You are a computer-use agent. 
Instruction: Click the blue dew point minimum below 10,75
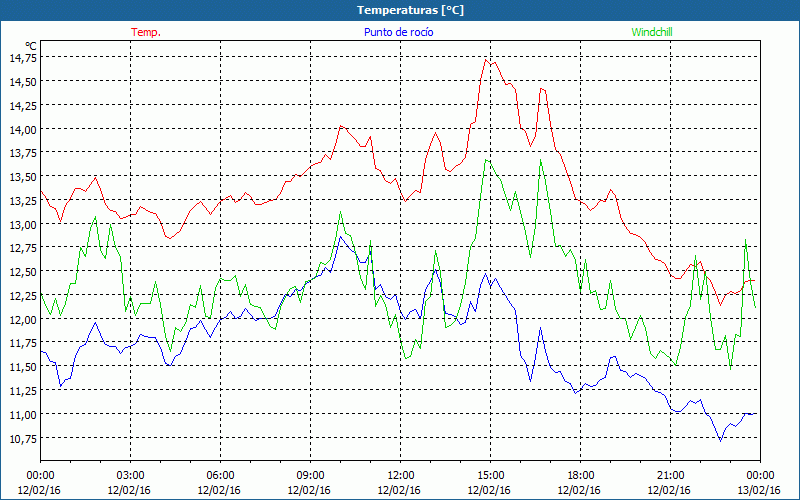tap(720, 440)
